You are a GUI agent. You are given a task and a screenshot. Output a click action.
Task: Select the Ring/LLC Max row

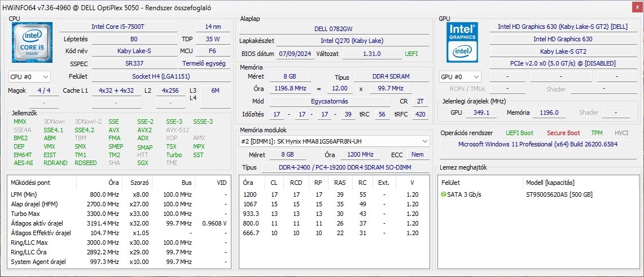click(119, 243)
